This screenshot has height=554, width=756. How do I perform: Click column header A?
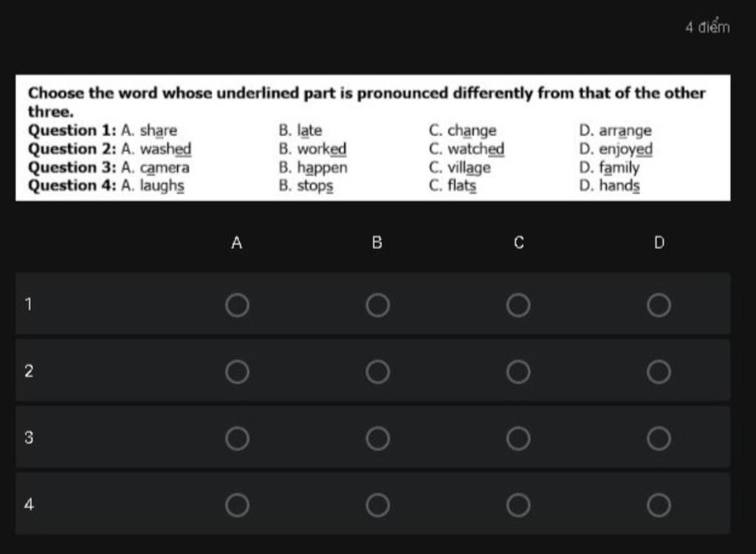pyautogui.click(x=237, y=242)
